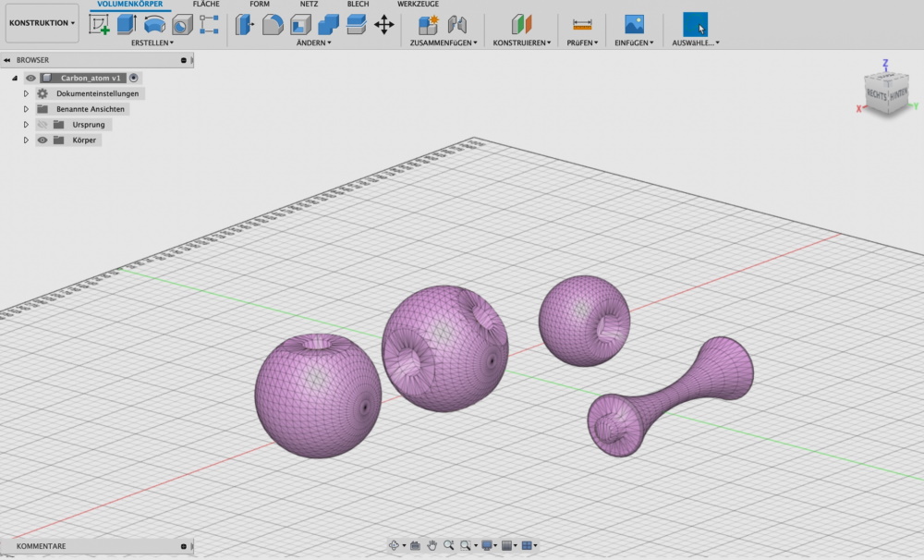
Task: Select the Revolve tool
Action: point(154,25)
